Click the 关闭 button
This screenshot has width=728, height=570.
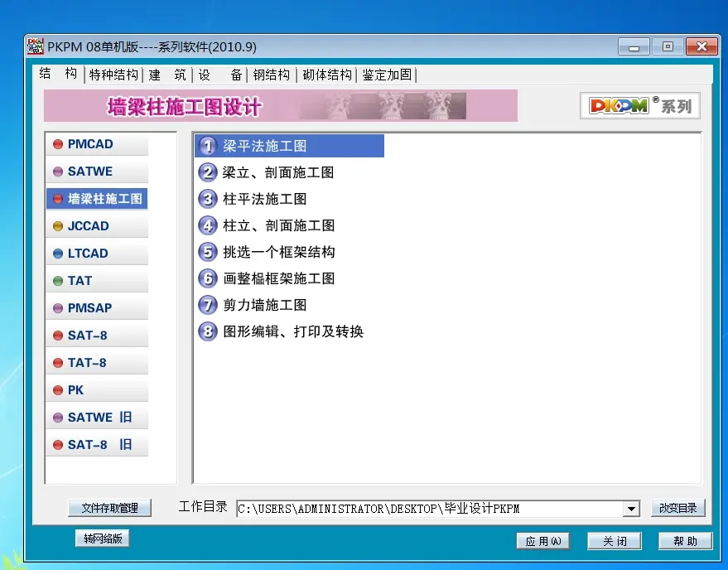point(615,541)
